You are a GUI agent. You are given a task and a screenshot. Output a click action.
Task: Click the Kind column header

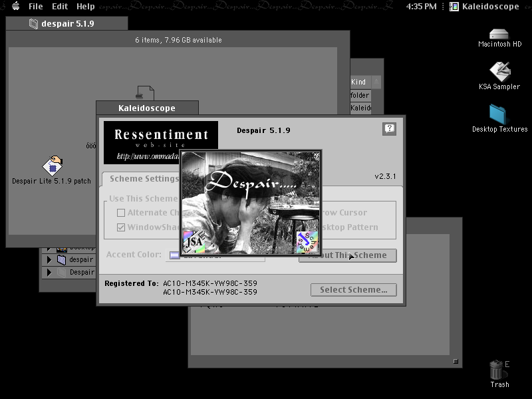pyautogui.click(x=360, y=82)
